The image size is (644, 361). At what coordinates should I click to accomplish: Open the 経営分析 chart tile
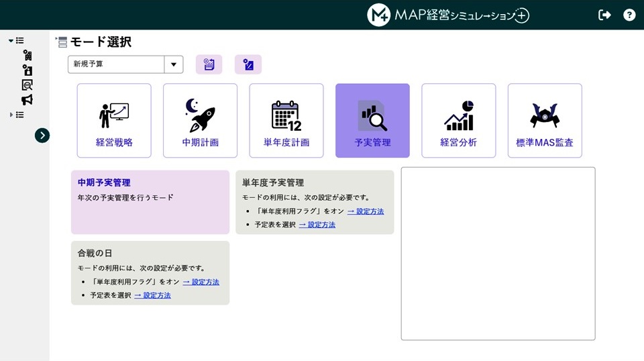(x=458, y=121)
